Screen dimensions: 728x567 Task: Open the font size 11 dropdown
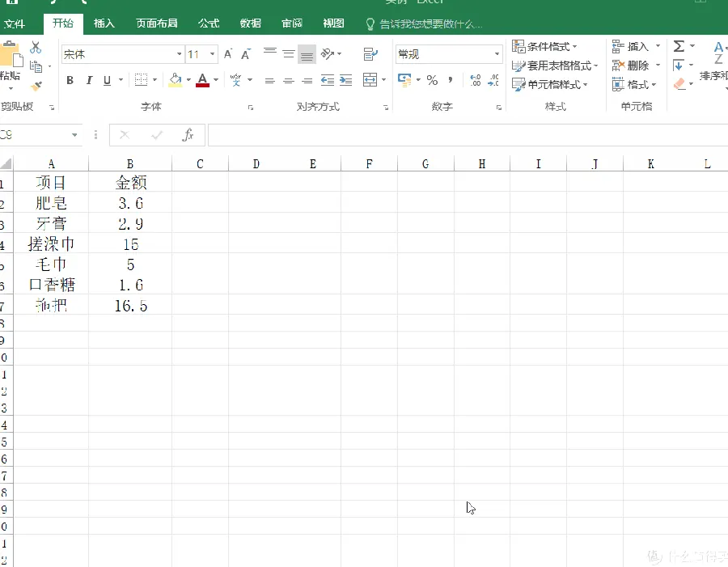coord(212,54)
